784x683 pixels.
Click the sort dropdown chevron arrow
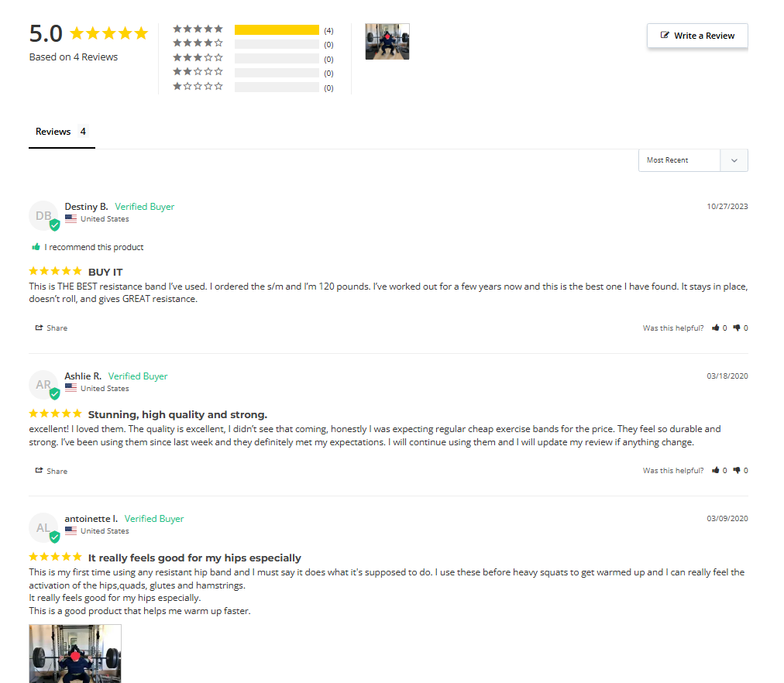[734, 160]
